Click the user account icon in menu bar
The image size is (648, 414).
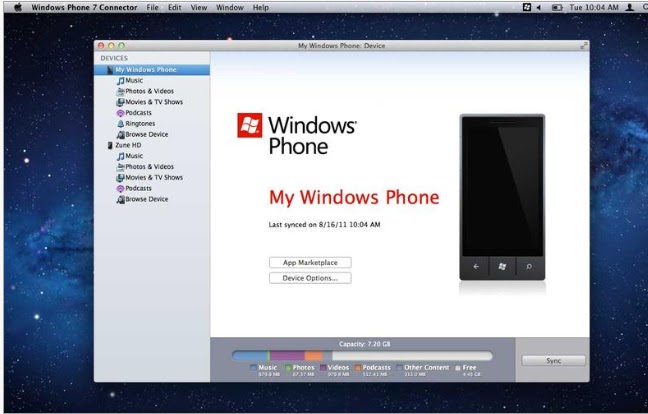point(629,7)
